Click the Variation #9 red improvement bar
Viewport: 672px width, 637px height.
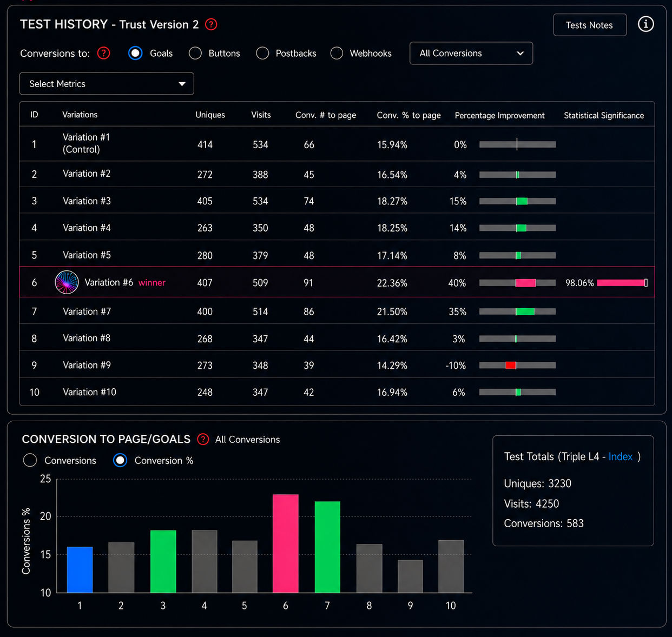coord(510,365)
